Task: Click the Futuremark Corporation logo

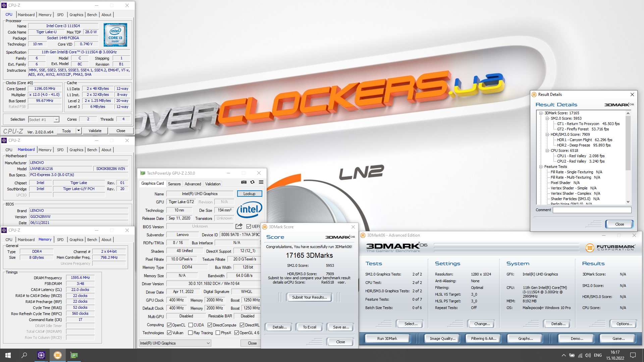Action: click(610, 248)
